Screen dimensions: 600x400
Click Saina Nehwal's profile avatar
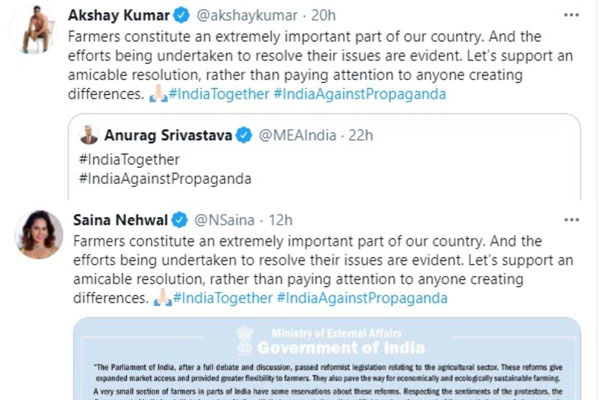click(x=37, y=233)
